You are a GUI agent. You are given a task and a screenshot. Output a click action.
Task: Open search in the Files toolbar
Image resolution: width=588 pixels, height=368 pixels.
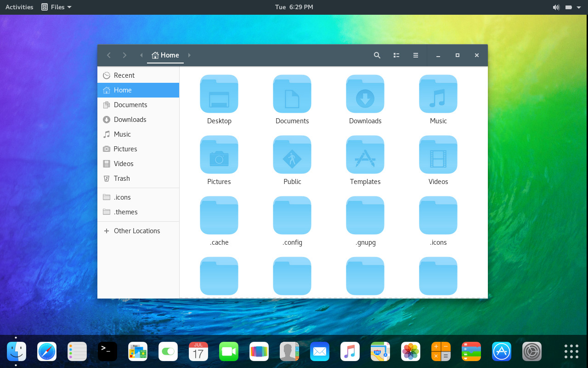click(377, 55)
